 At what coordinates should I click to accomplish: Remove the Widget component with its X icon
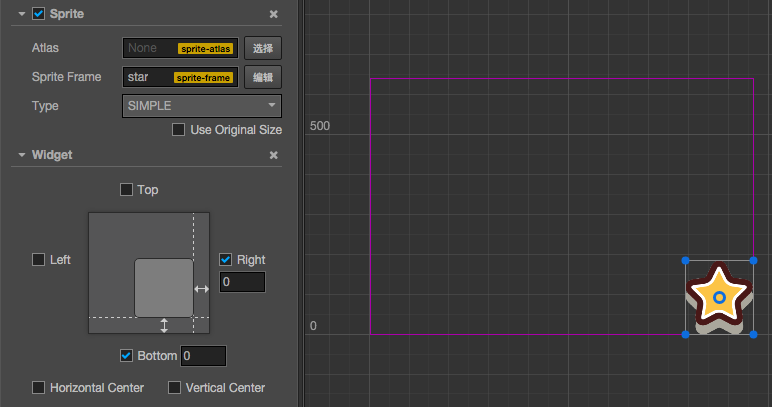[274, 155]
